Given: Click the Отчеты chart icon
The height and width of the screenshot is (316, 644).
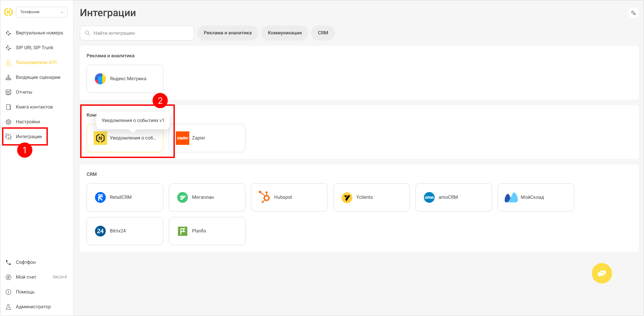Looking at the screenshot, I should click(x=8, y=92).
